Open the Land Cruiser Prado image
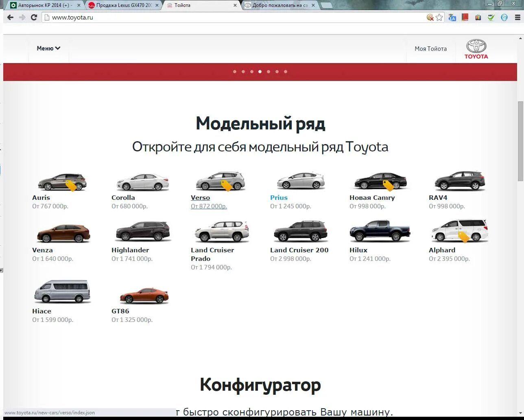 [x=222, y=232]
